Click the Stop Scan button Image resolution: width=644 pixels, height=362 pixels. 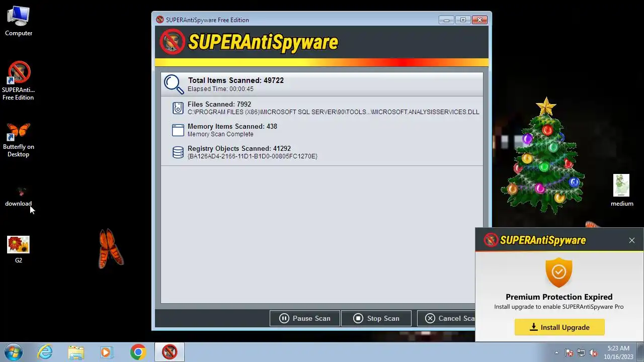tap(376, 318)
